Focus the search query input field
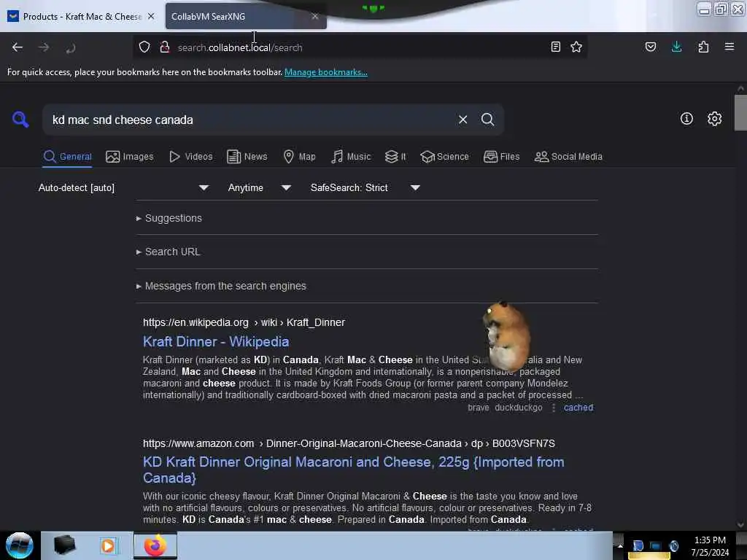This screenshot has width=747, height=560. coord(250,120)
